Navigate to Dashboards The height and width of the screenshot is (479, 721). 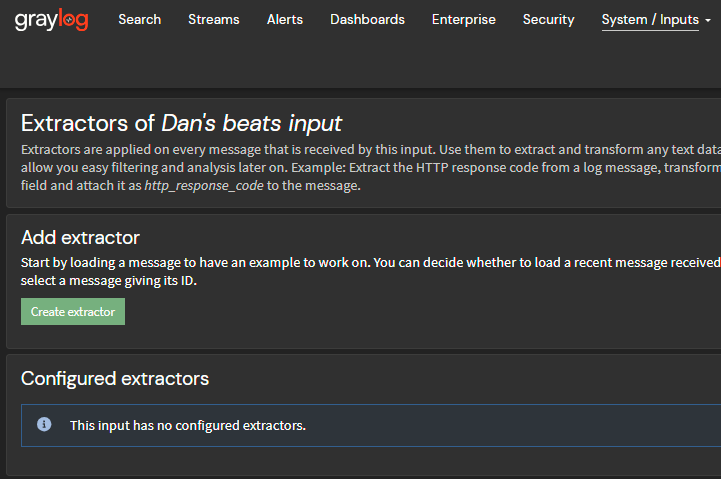[367, 20]
